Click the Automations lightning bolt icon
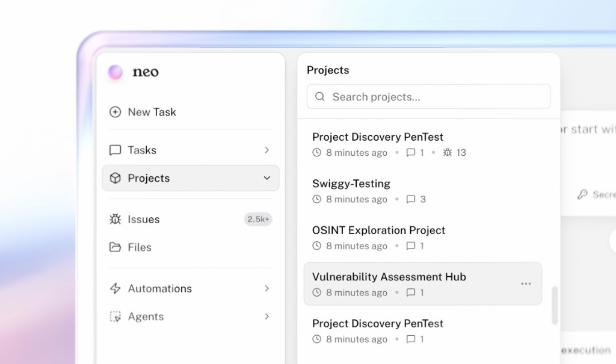The height and width of the screenshot is (364, 616). pyautogui.click(x=115, y=289)
